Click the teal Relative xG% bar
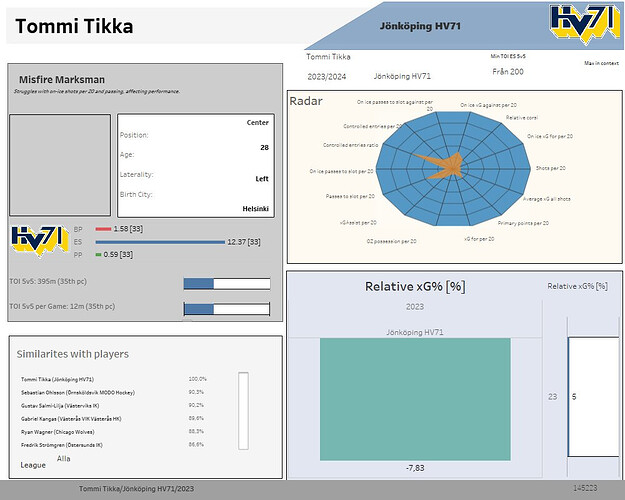This screenshot has height=500, width=625. [x=415, y=399]
